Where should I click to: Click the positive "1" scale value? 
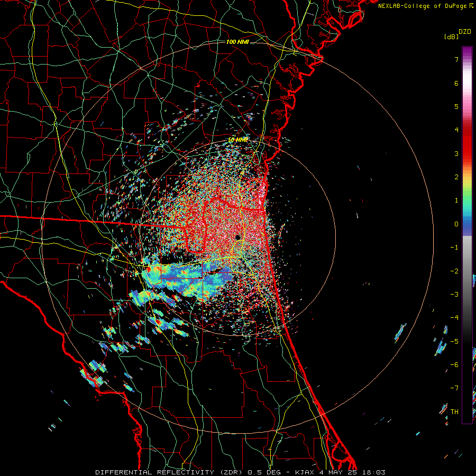[x=456, y=200]
